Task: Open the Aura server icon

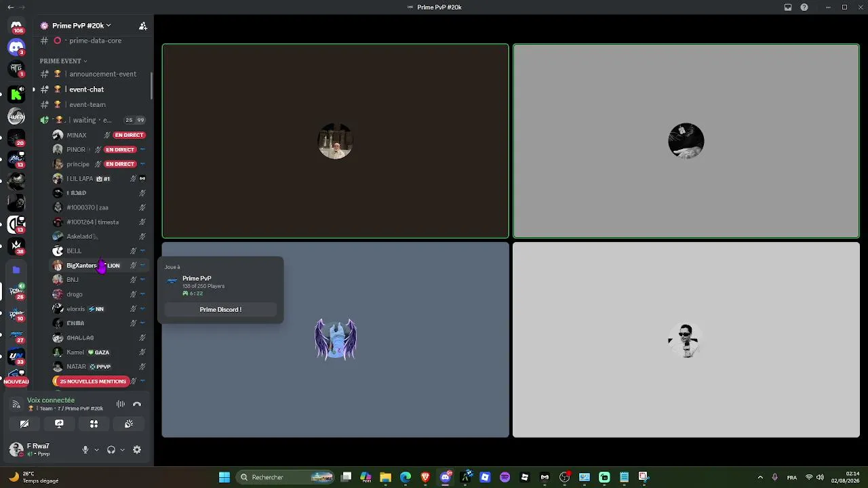Action: 16,117
